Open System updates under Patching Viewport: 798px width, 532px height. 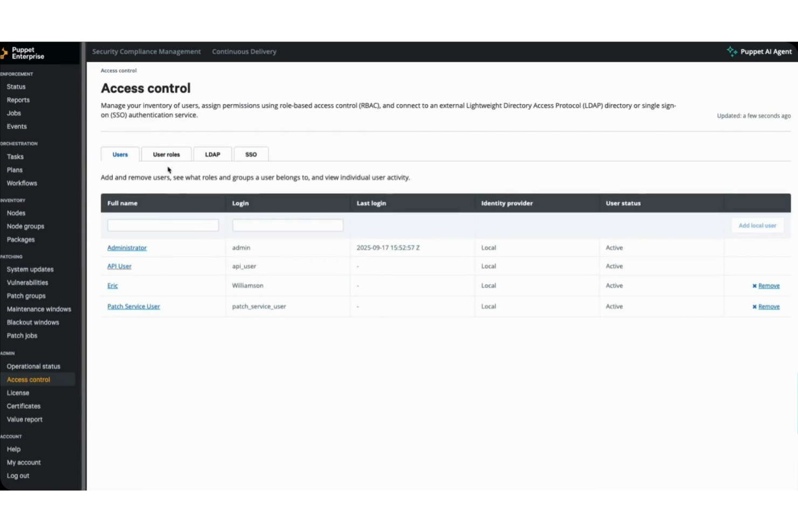click(30, 269)
